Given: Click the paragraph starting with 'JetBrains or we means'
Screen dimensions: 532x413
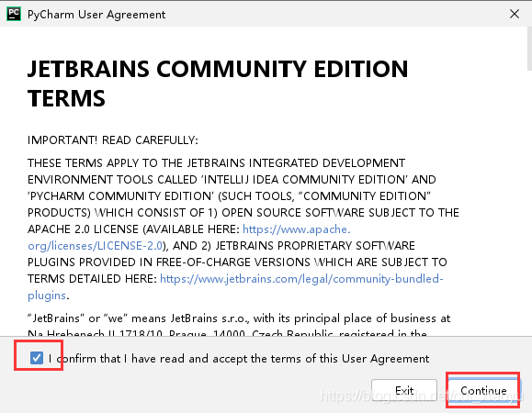Looking at the screenshot, I should pos(239,326).
